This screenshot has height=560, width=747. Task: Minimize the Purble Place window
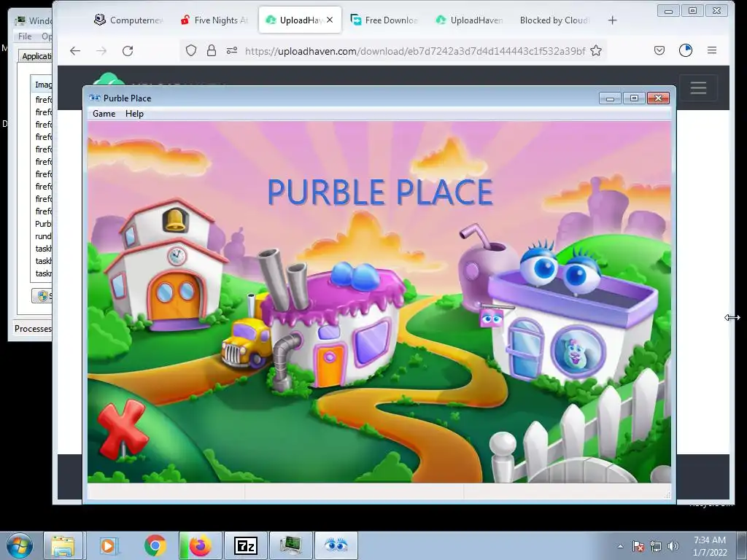(x=611, y=98)
